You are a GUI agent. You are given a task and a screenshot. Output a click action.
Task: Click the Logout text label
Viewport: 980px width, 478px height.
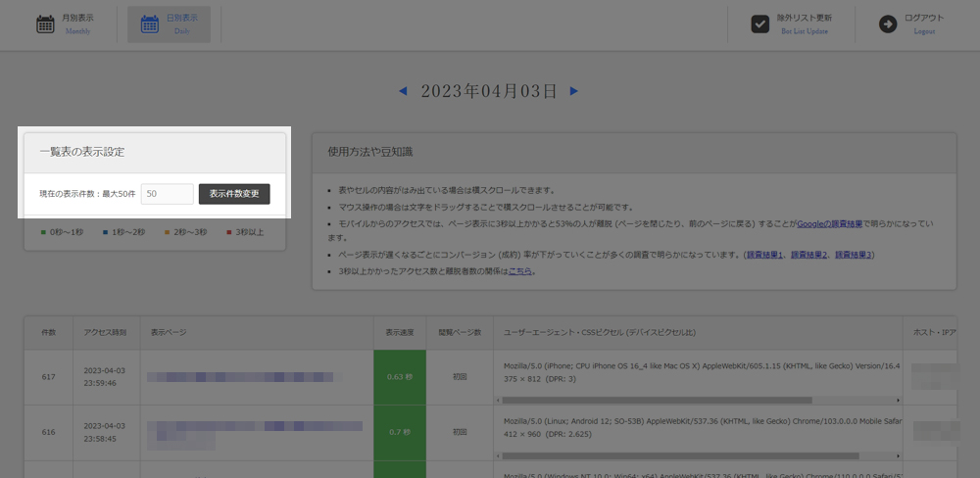coord(924,31)
